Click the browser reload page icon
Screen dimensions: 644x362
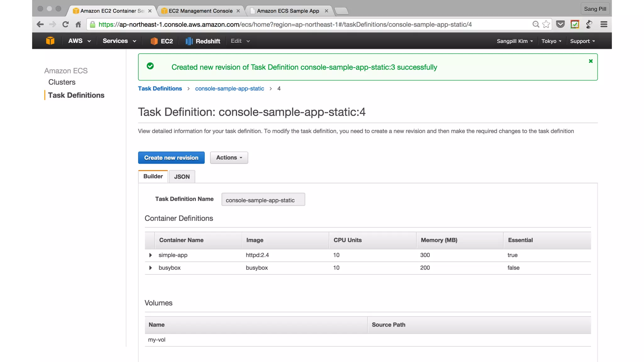tap(65, 25)
